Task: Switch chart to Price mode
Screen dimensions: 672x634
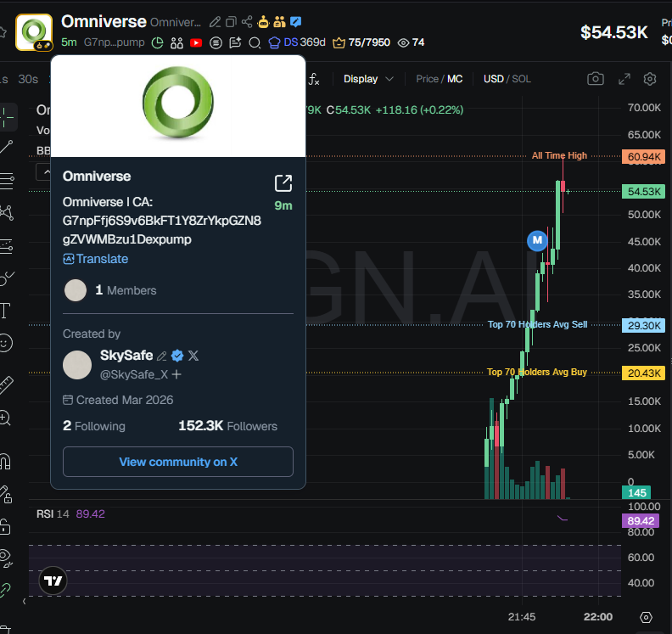Action: pos(428,79)
